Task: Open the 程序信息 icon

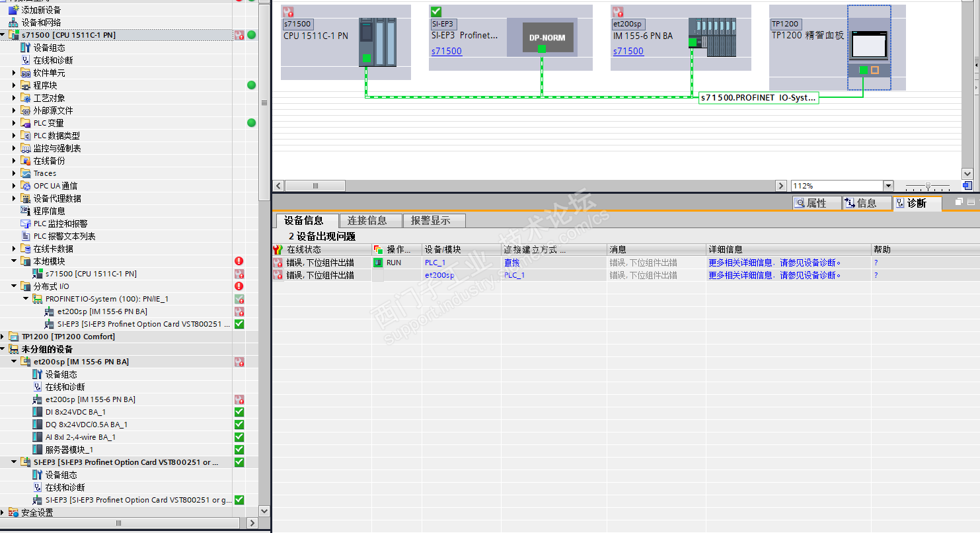Action: coord(26,211)
